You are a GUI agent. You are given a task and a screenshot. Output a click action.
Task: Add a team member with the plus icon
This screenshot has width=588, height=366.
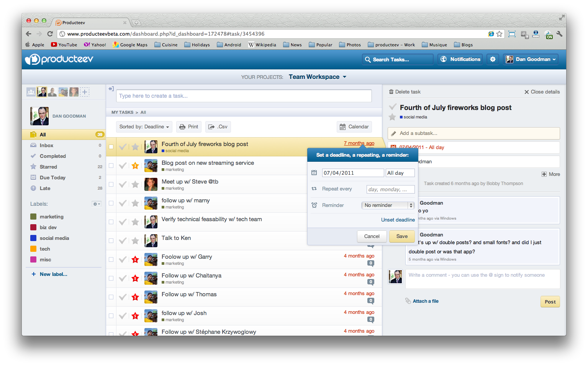point(85,92)
